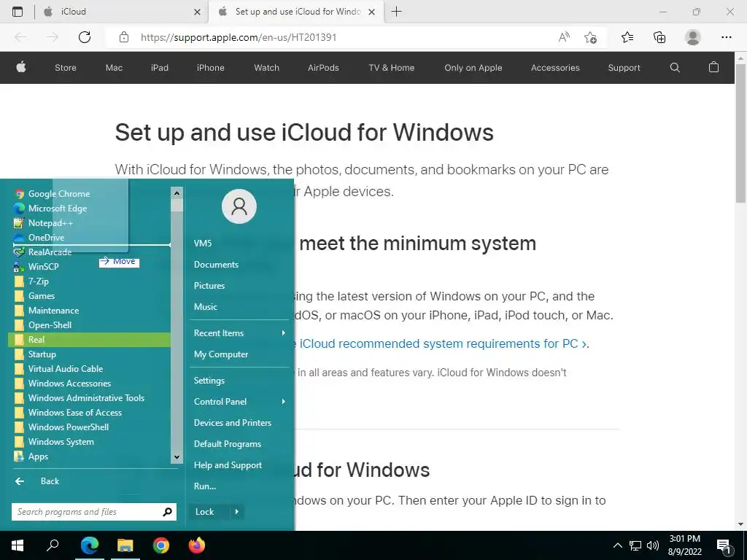Image resolution: width=747 pixels, height=560 pixels.
Task: Toggle Read aloud in address bar
Action: coord(564,37)
